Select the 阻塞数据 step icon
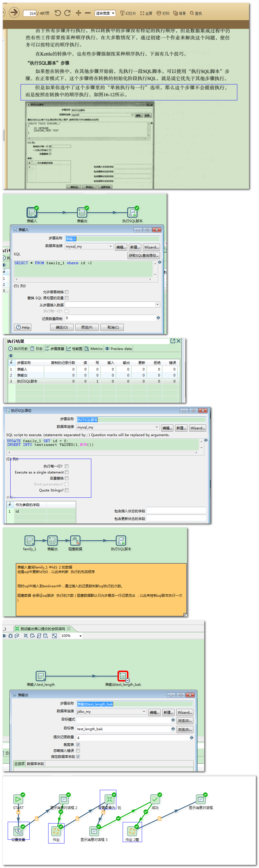Screen dimensions: 259x868 (75, 541)
